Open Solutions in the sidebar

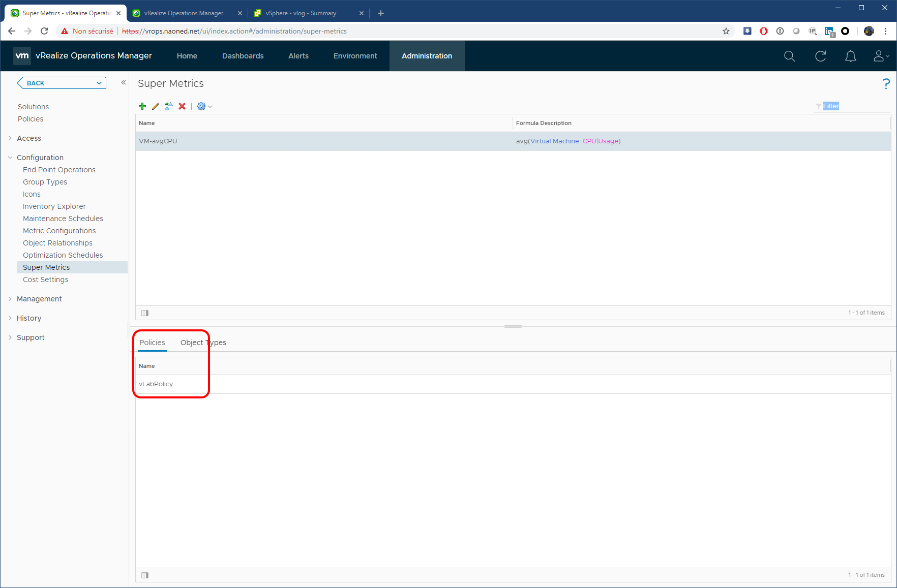tap(34, 107)
